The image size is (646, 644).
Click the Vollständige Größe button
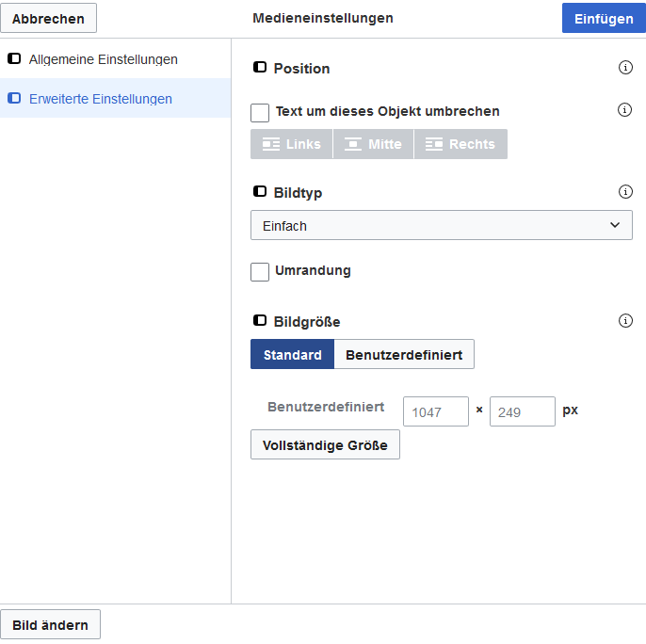point(325,445)
